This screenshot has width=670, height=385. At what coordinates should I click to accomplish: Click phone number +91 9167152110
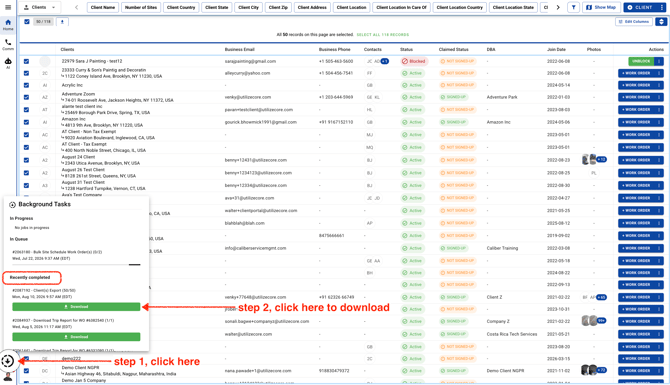(336, 122)
